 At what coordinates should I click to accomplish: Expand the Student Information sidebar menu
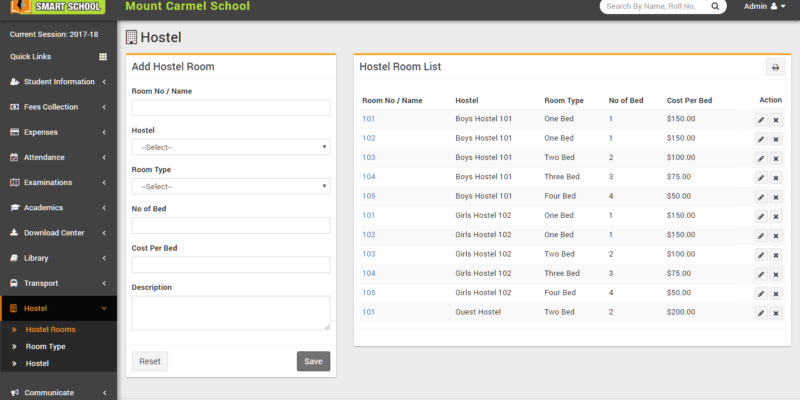point(58,82)
